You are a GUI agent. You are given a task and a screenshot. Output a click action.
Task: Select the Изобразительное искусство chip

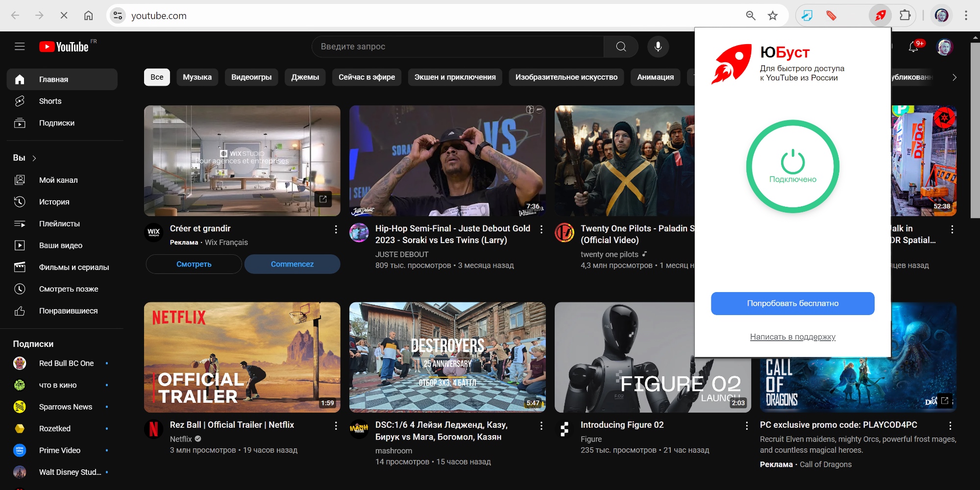(x=566, y=77)
